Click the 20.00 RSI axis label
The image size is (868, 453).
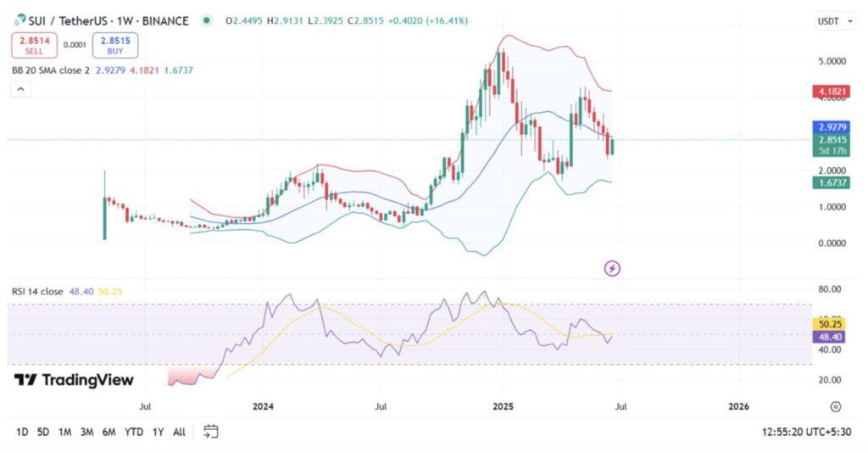coord(829,380)
